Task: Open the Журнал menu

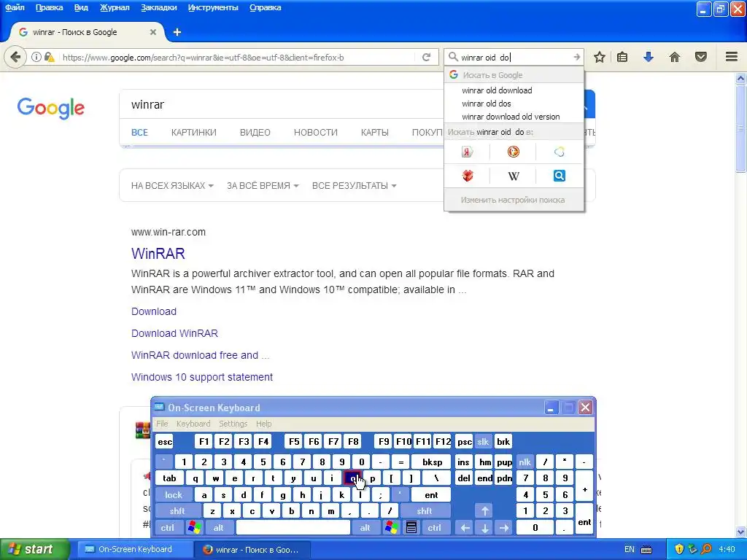Action: [x=115, y=7]
